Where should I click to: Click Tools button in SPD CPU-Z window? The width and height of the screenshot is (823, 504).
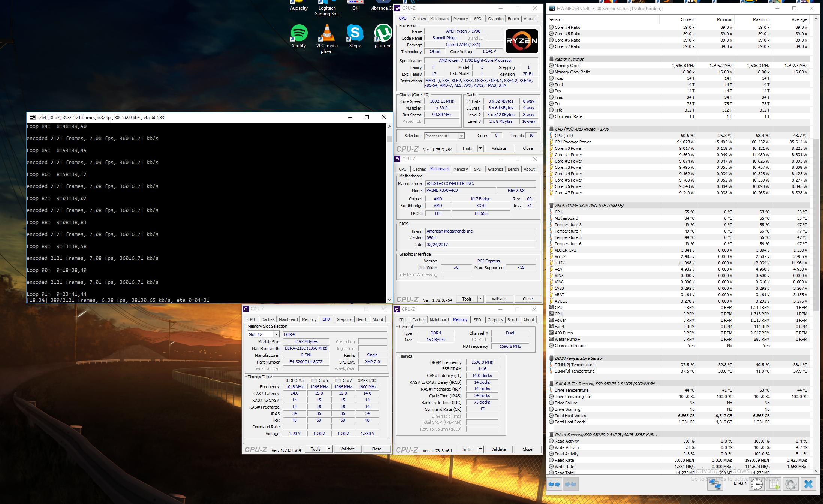click(316, 449)
